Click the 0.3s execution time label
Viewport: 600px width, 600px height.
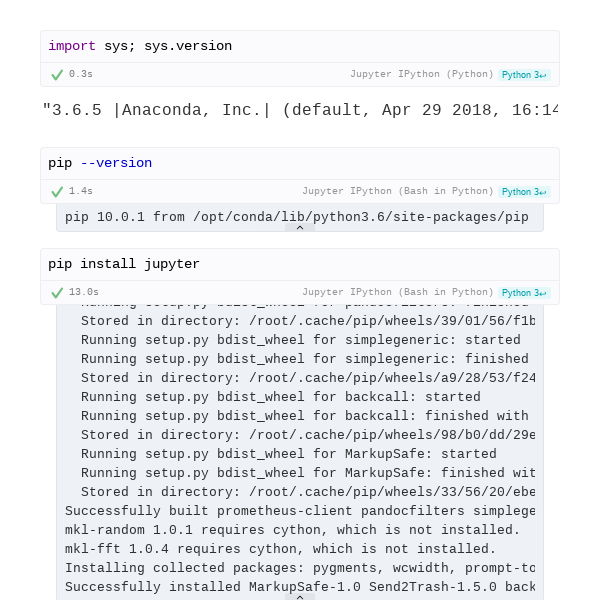[x=81, y=74]
